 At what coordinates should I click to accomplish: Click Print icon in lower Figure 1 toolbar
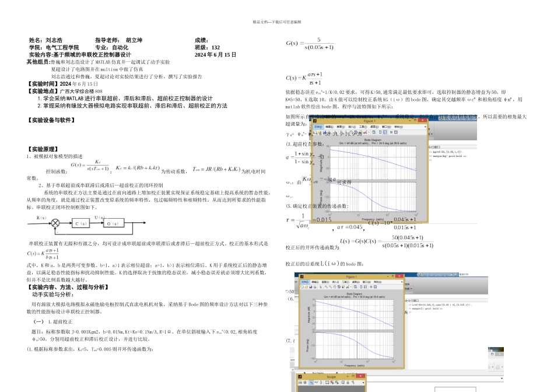point(315,287)
